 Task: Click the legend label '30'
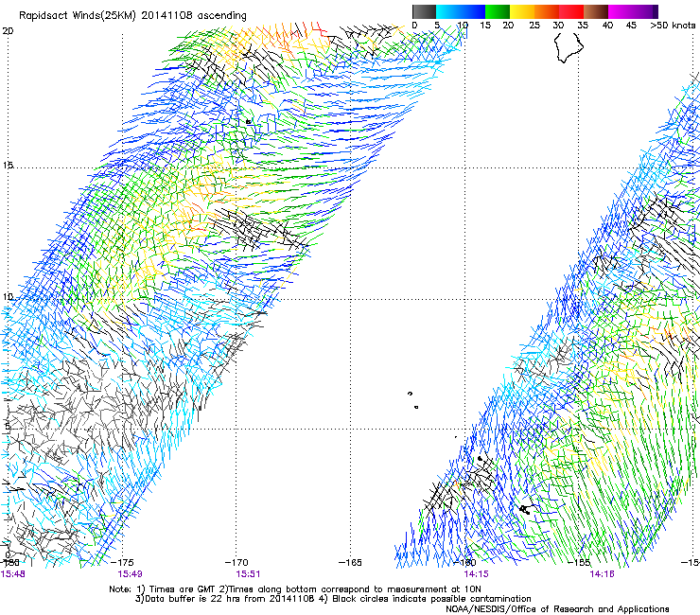click(x=558, y=26)
